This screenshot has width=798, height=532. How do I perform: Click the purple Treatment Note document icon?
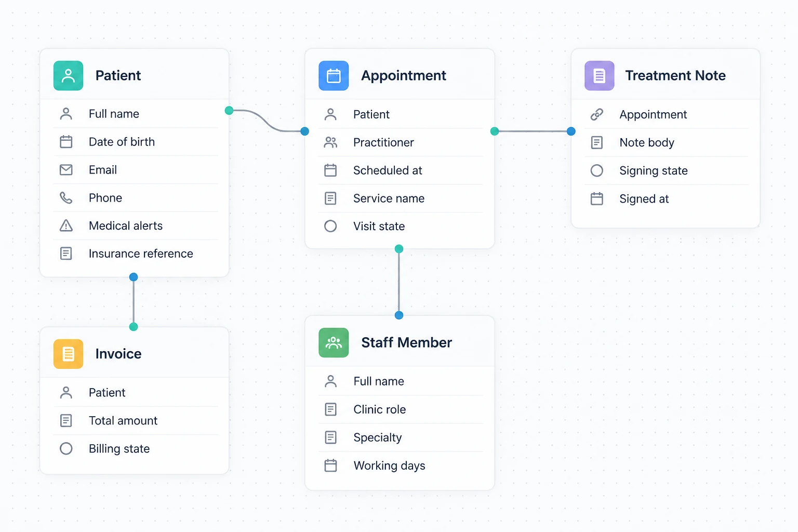[599, 76]
